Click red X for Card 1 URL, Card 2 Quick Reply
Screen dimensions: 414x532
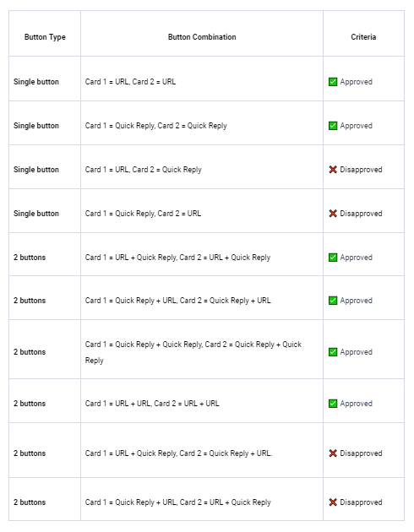tap(333, 170)
